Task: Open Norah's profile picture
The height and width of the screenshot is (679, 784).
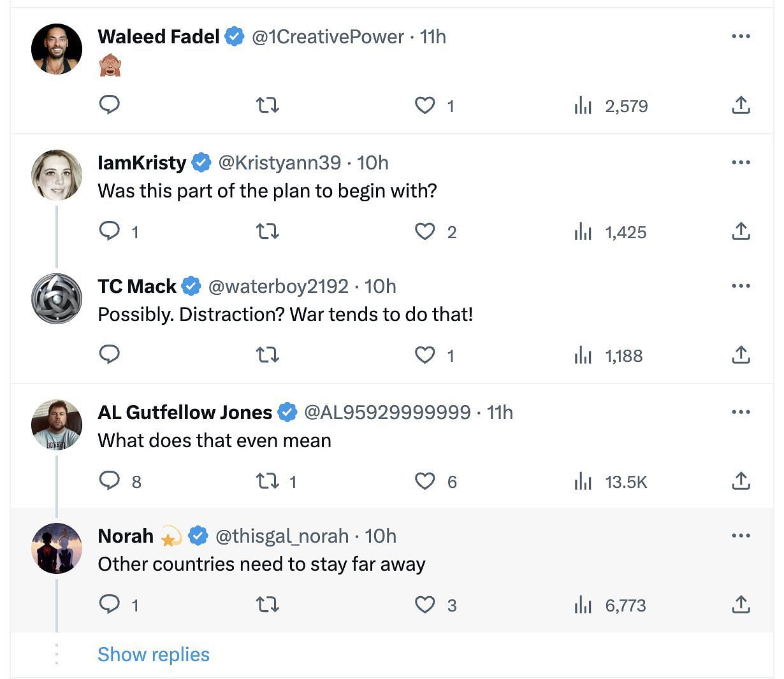Action: pyautogui.click(x=57, y=548)
